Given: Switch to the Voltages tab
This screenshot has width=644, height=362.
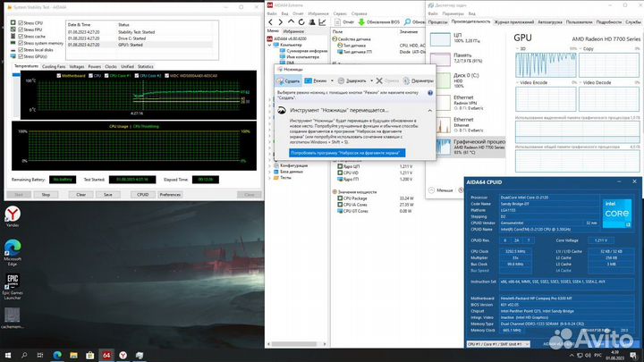Looking at the screenshot, I should pyautogui.click(x=77, y=66).
